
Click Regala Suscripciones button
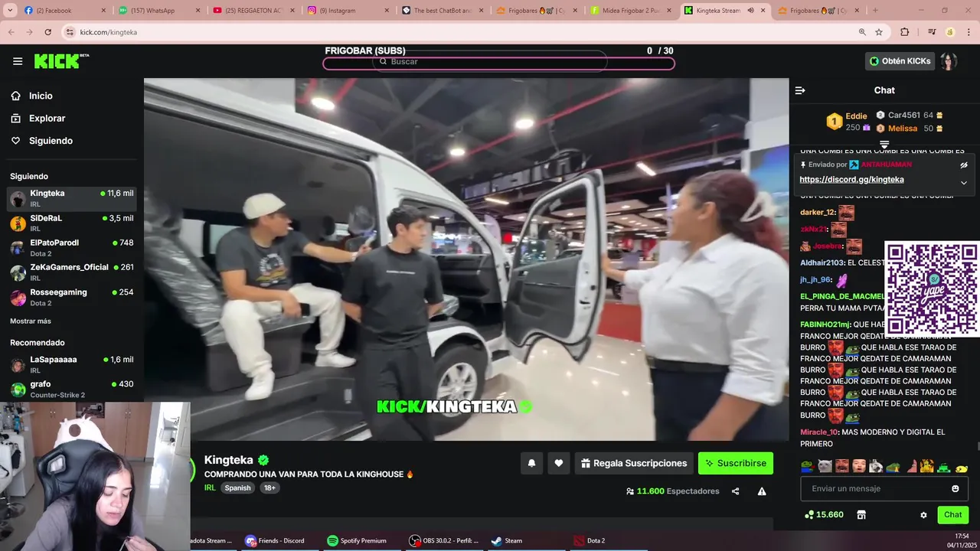point(634,463)
